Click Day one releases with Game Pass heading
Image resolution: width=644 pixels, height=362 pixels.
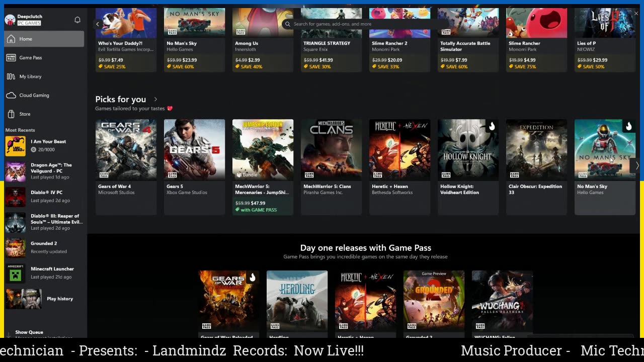point(366,248)
